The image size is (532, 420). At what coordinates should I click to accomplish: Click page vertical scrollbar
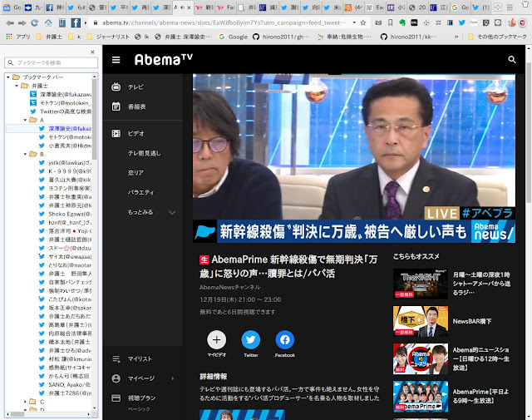[529, 132]
